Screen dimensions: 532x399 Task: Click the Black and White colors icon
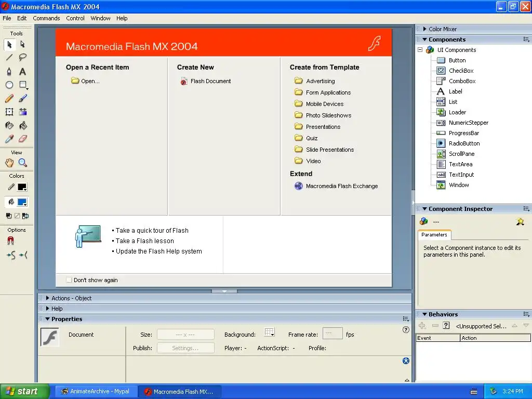click(9, 216)
